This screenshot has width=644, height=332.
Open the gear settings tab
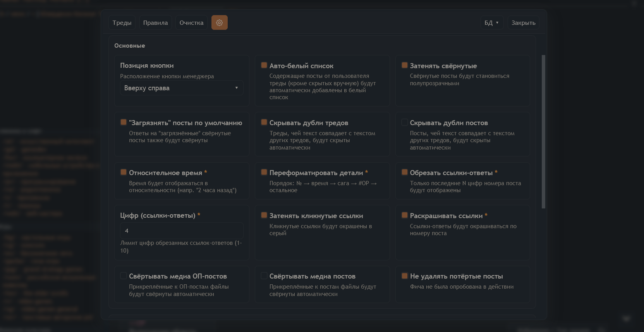point(219,23)
